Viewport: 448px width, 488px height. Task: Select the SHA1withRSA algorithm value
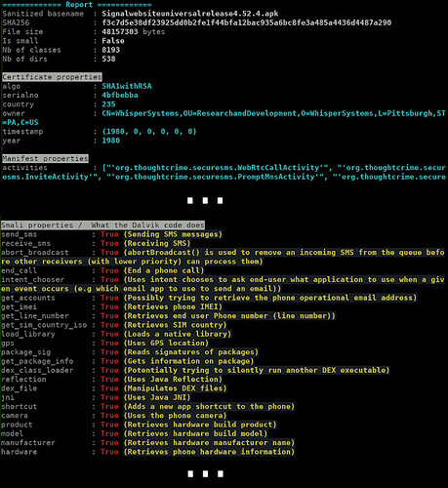click(127, 86)
